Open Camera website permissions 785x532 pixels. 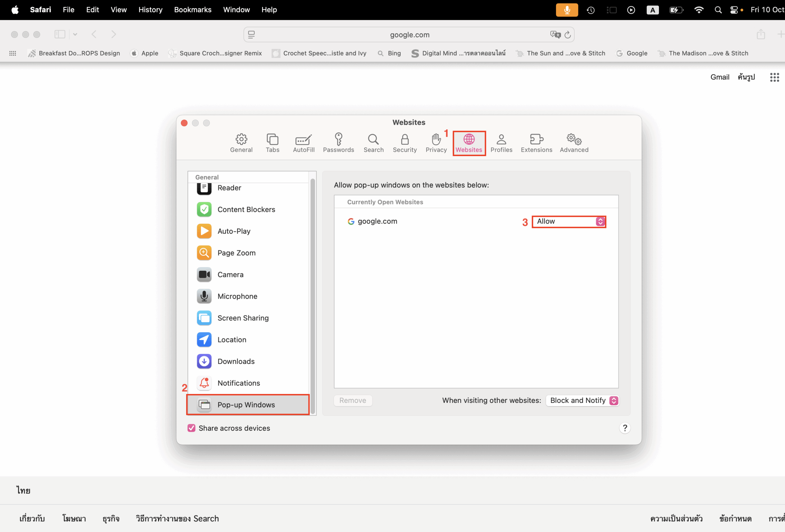point(230,274)
